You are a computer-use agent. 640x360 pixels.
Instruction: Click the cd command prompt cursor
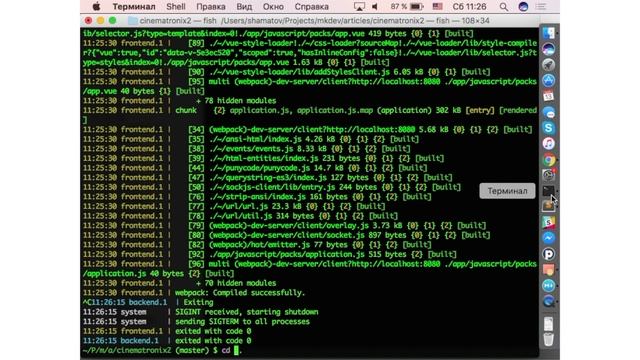(x=236, y=350)
